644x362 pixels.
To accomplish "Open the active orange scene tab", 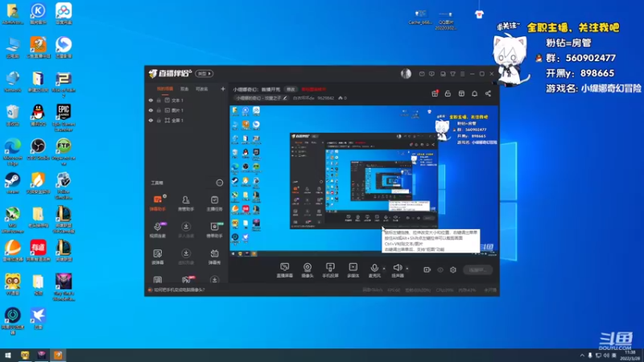I will coord(165,89).
